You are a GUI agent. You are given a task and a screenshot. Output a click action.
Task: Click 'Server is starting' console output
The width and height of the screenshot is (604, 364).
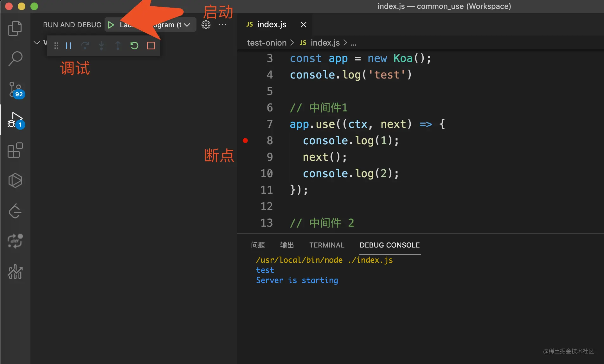[x=297, y=280]
